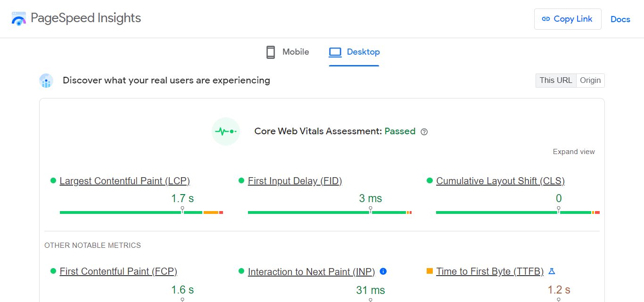Switch data view to This URL

(x=556, y=81)
